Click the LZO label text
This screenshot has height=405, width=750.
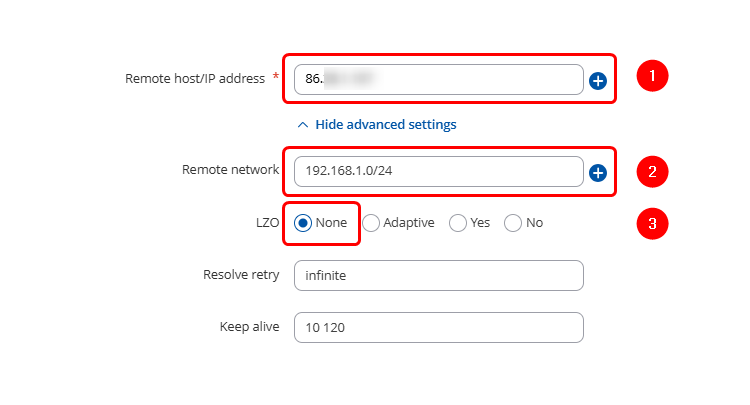(x=267, y=222)
